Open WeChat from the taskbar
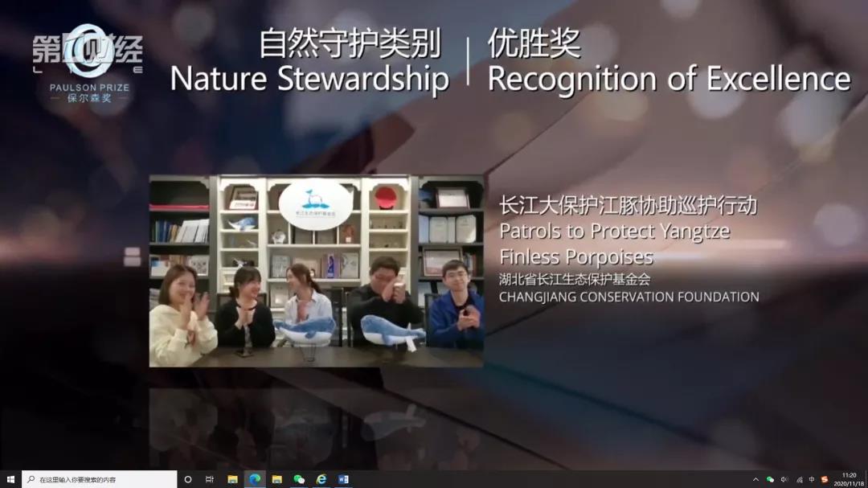The width and height of the screenshot is (868, 488). (299, 479)
